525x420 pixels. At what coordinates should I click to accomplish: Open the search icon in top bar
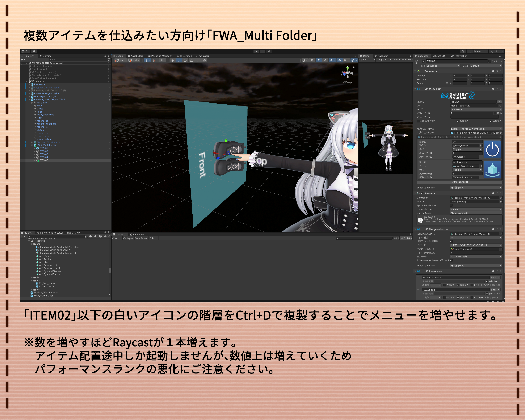tap(470, 51)
